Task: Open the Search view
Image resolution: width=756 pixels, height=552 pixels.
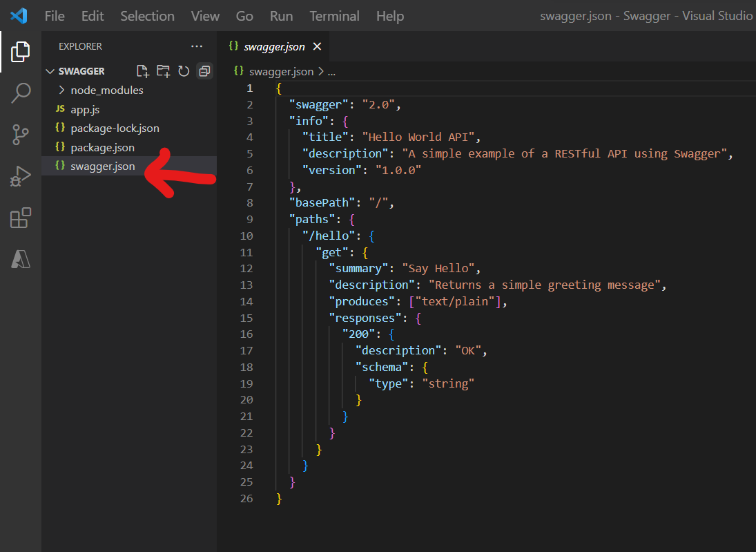Action: [x=21, y=93]
